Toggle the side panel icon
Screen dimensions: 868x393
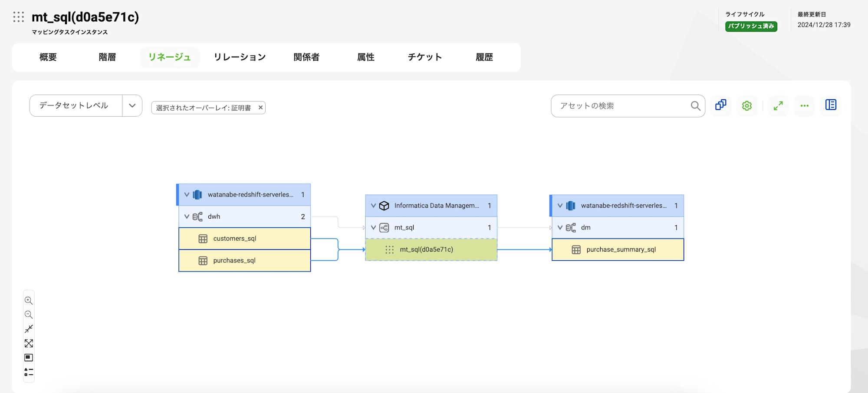[x=831, y=105]
